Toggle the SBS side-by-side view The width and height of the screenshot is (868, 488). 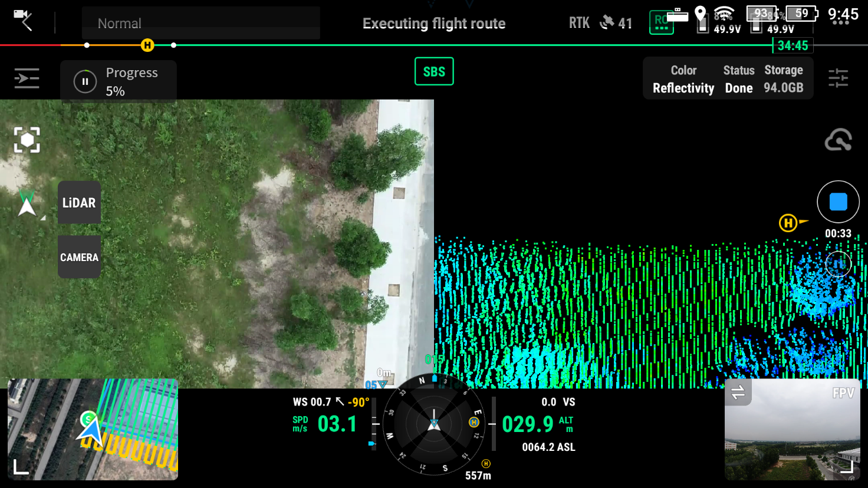[434, 71]
